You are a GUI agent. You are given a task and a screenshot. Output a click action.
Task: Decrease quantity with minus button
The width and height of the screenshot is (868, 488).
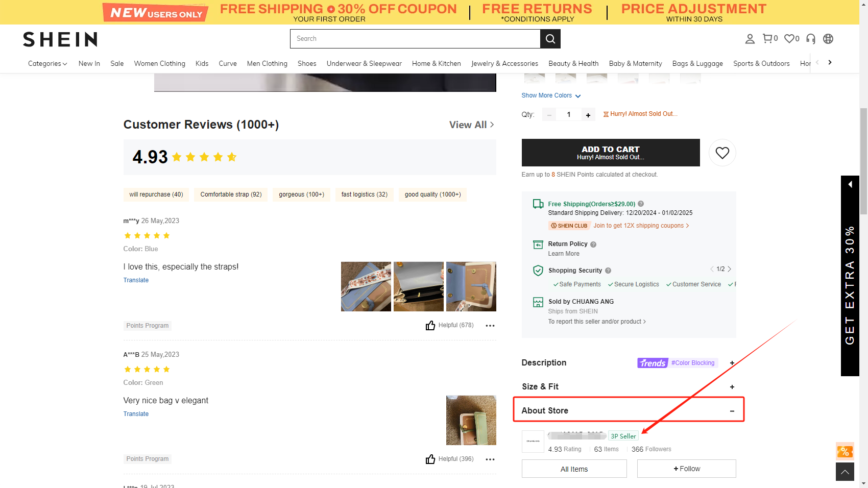click(x=549, y=115)
